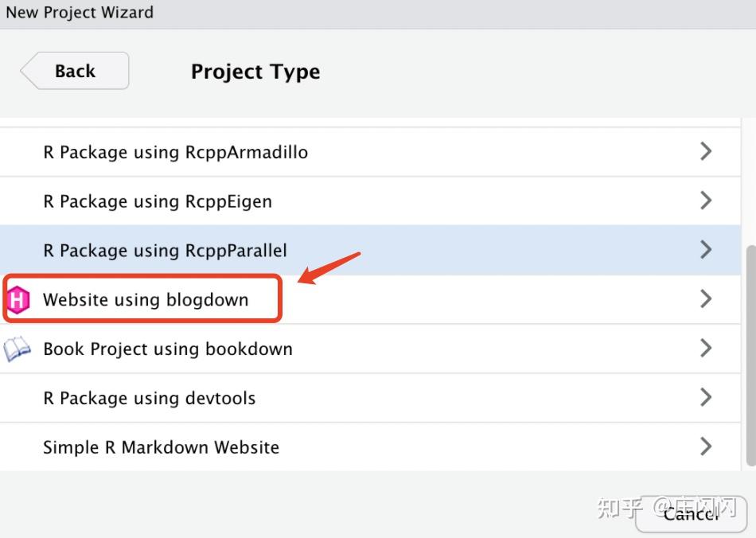The height and width of the screenshot is (538, 756).
Task: Select R Package using devtools
Action: pyautogui.click(x=150, y=398)
